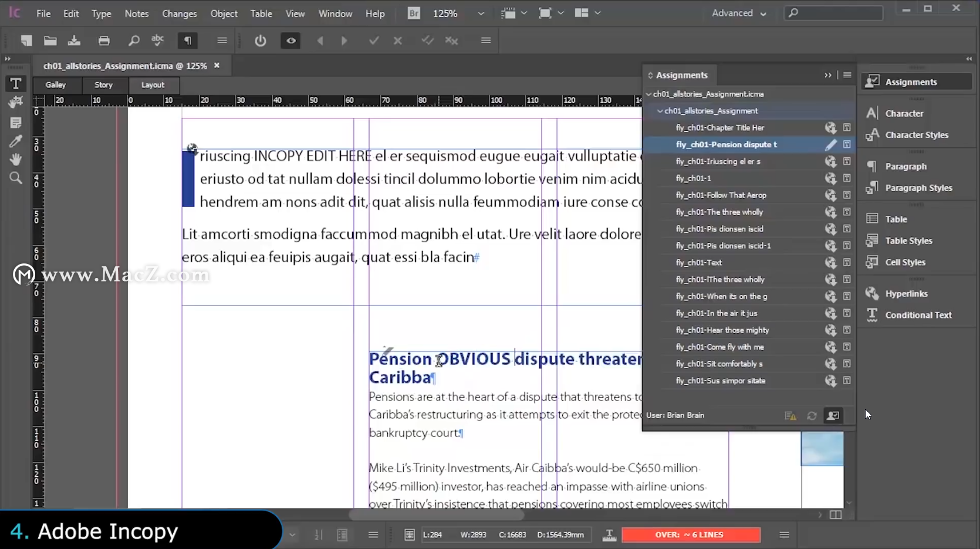The height and width of the screenshot is (549, 980).
Task: Expand the right panel dock arrows
Action: pos(969,59)
